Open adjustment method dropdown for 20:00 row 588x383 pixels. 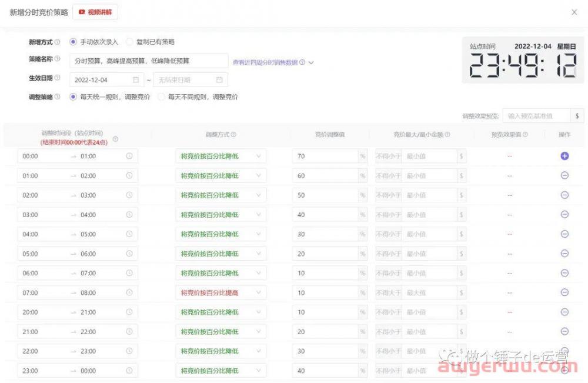(x=220, y=312)
